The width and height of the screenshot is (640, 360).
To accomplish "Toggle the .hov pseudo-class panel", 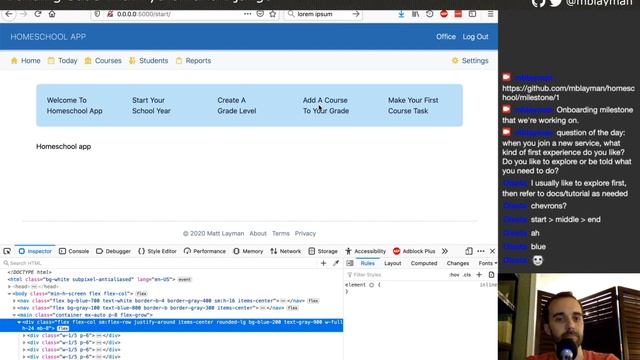I will pyautogui.click(x=454, y=275).
